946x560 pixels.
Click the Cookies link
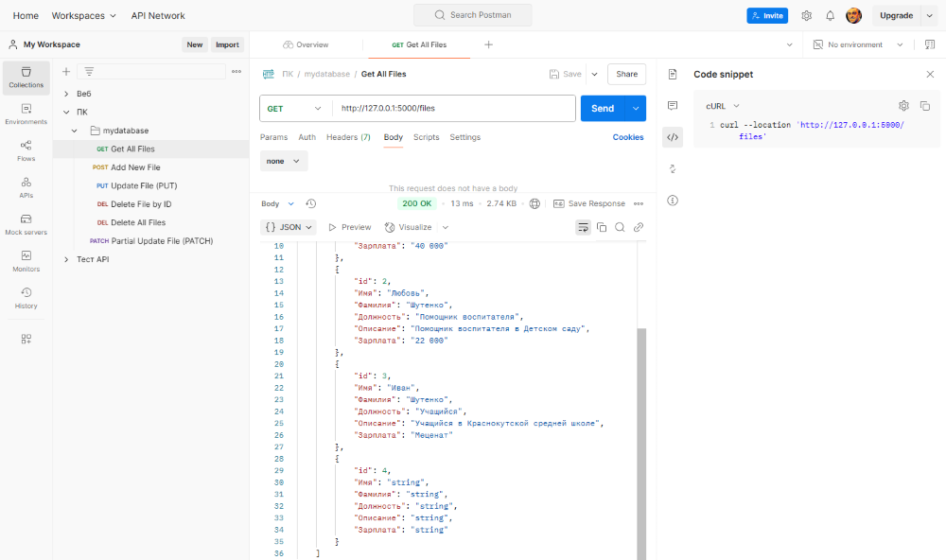click(628, 137)
